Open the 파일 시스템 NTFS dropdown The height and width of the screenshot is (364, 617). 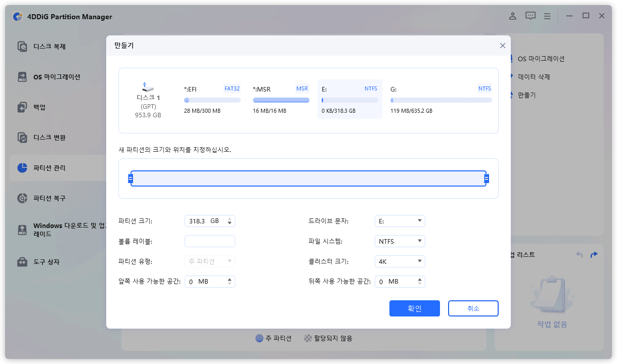pos(400,241)
